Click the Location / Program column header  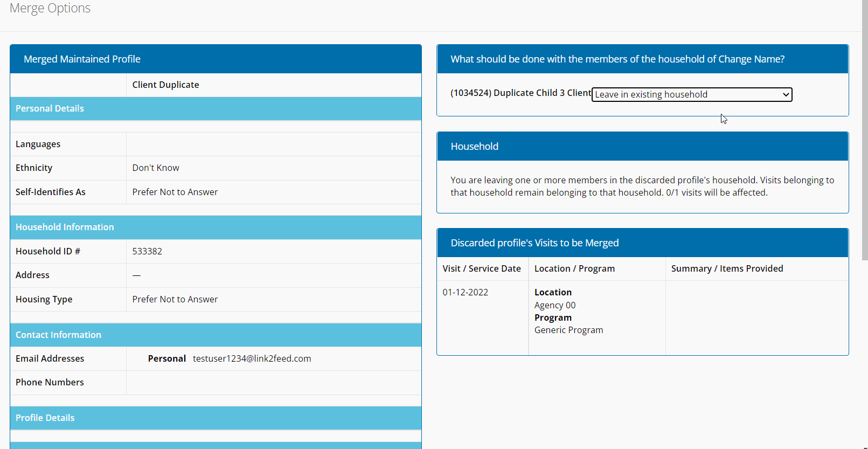[x=574, y=268]
